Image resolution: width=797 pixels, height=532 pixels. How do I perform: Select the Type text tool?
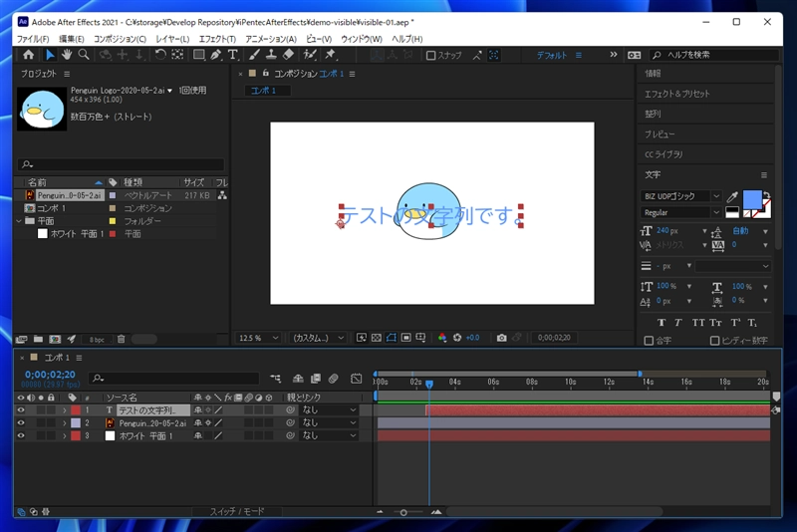click(x=233, y=55)
